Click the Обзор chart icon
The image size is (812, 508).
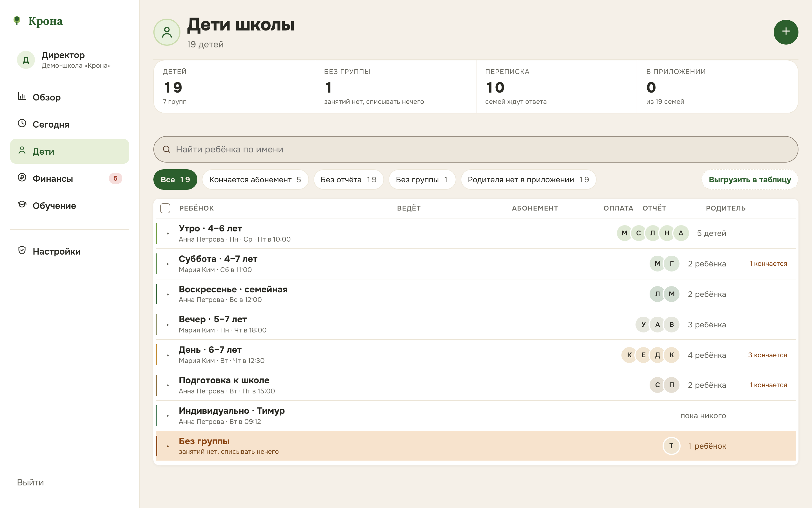pos(22,97)
